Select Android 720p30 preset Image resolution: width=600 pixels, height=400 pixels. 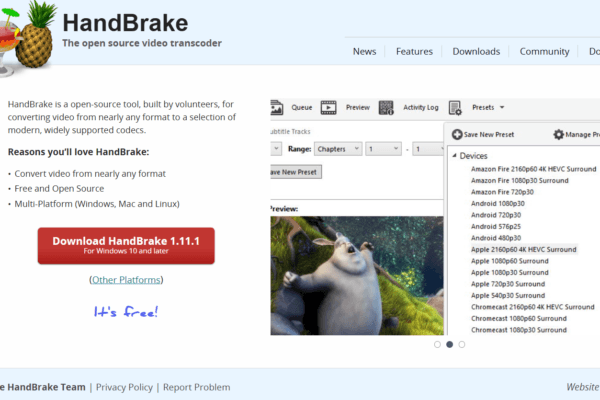pyautogui.click(x=496, y=215)
